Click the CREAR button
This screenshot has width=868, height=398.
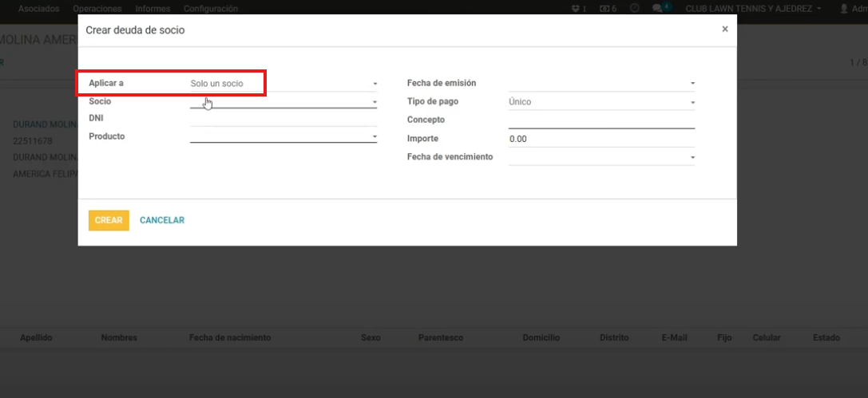109,220
